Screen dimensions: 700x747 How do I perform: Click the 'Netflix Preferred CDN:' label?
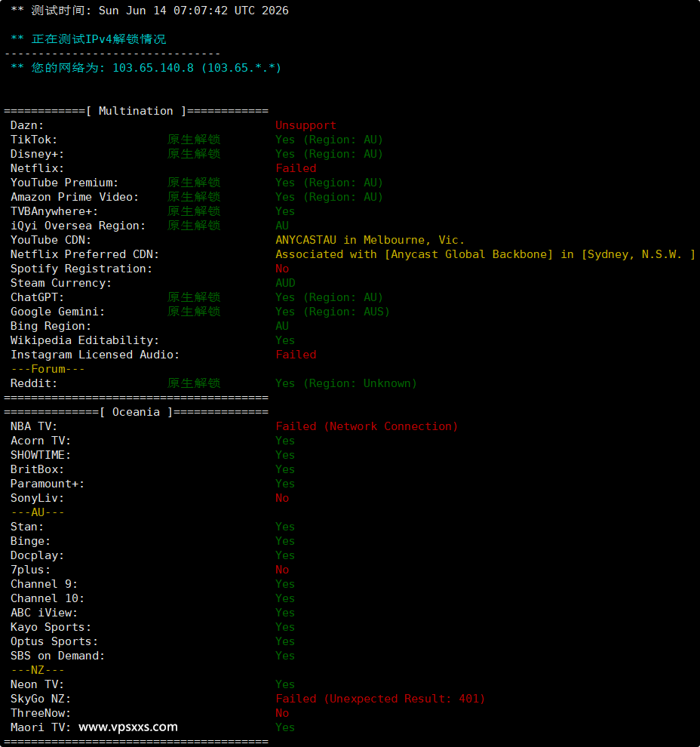coord(84,254)
